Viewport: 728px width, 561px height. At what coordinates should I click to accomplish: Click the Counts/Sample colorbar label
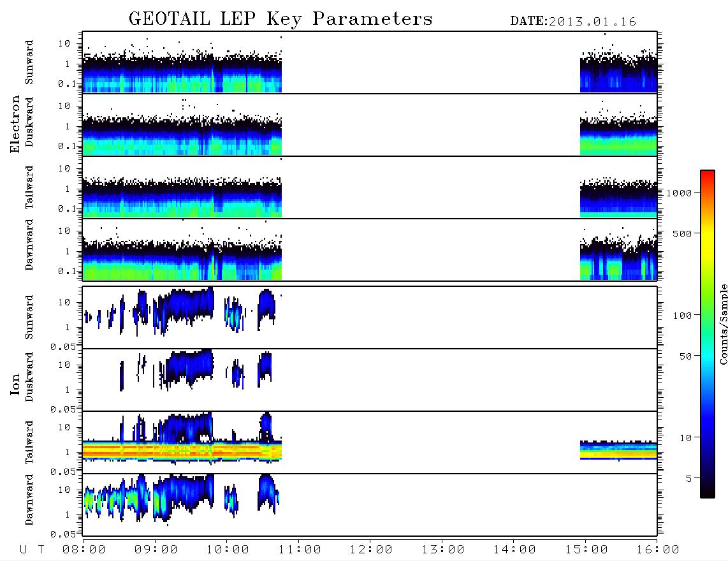[723, 324]
